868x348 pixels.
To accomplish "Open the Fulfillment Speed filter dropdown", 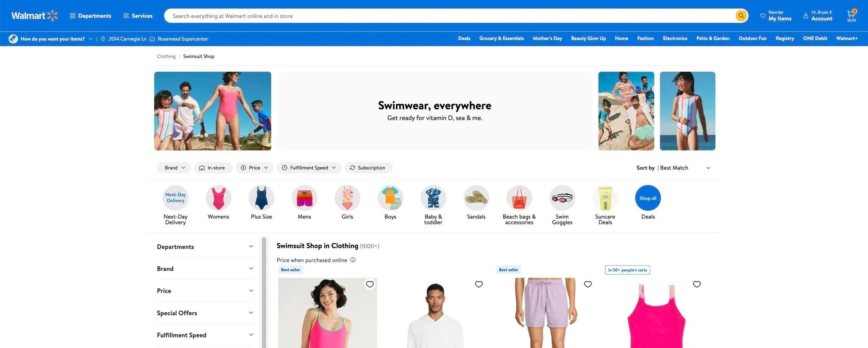I will pyautogui.click(x=309, y=168).
